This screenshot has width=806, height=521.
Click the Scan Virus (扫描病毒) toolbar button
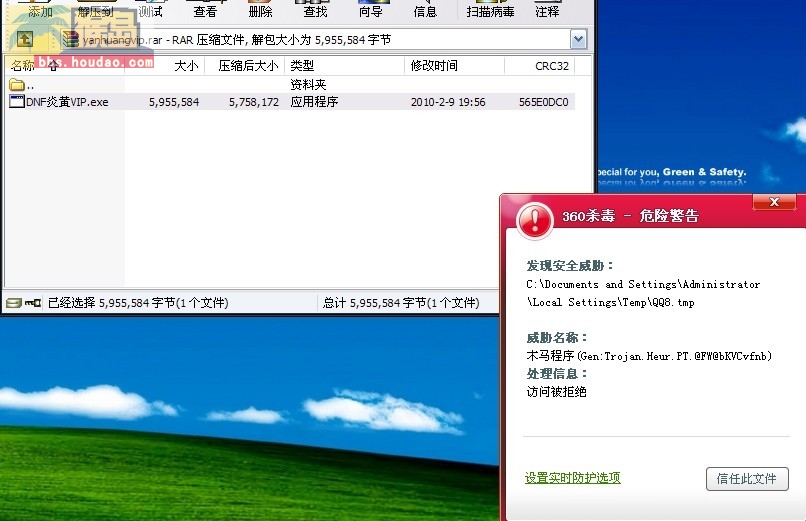click(x=490, y=10)
